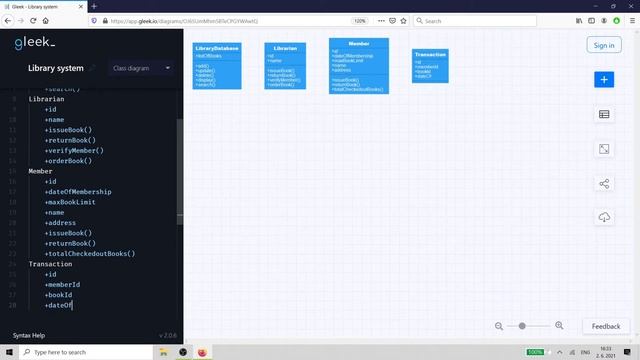The height and width of the screenshot is (360, 640).
Task: Save the page to Pocket icon
Action: click(392, 21)
